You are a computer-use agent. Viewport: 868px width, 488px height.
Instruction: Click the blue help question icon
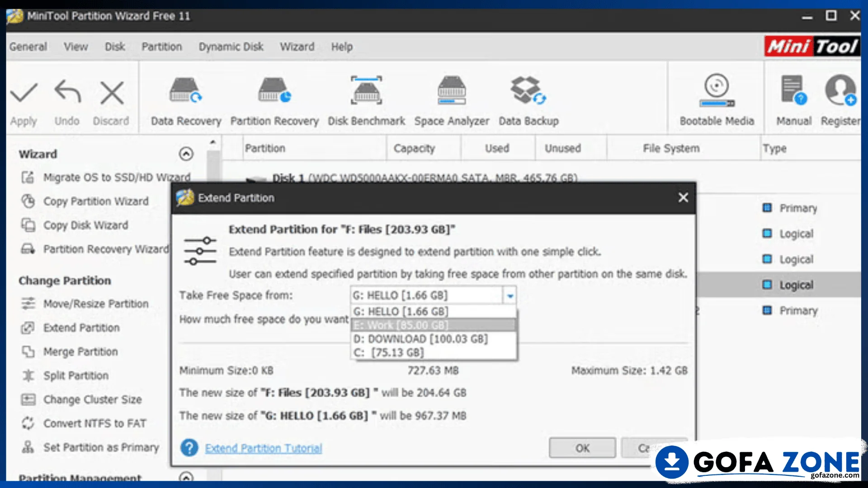tap(189, 448)
